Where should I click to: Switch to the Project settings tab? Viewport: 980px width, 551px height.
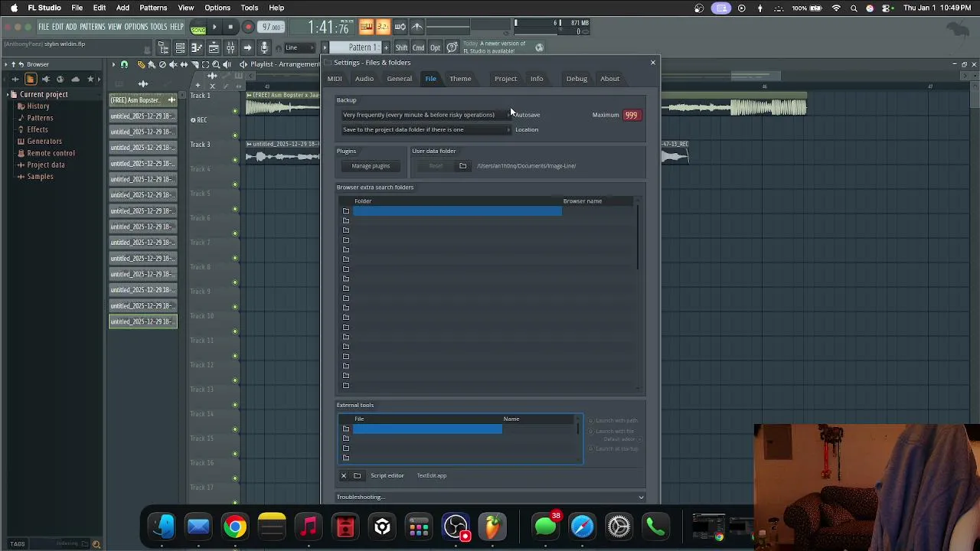[x=505, y=79]
